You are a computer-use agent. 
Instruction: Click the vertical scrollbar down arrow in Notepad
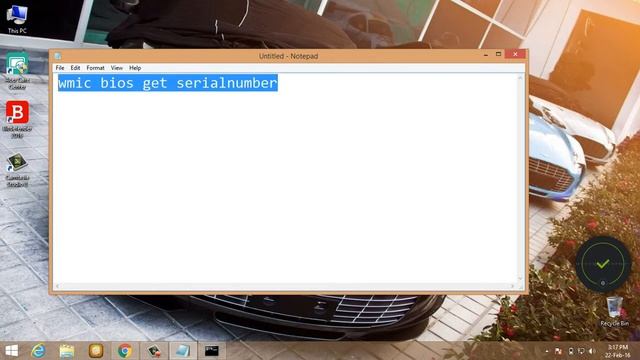click(x=520, y=279)
